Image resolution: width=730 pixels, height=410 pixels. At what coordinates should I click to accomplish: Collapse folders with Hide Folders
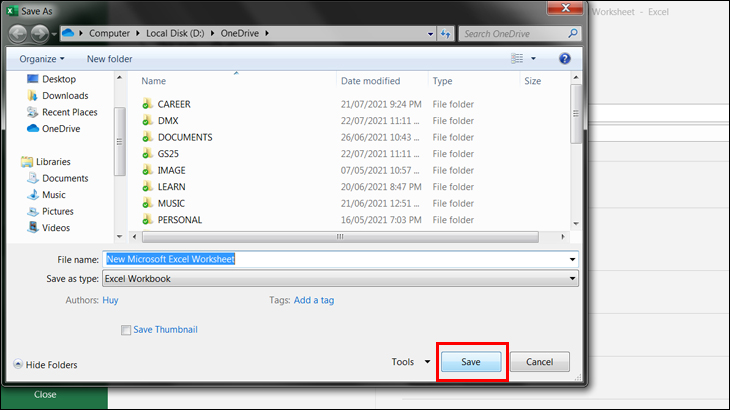tap(46, 365)
